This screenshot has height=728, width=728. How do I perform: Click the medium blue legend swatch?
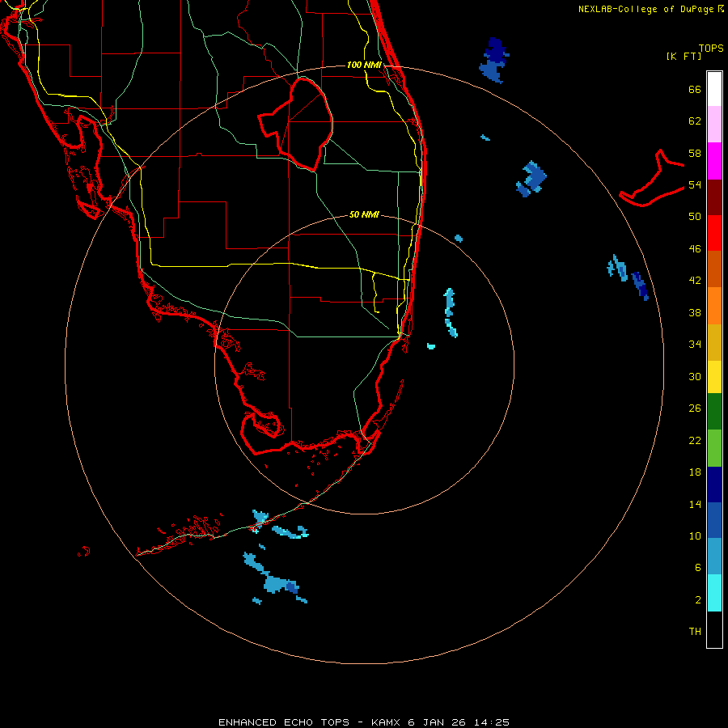[714, 520]
